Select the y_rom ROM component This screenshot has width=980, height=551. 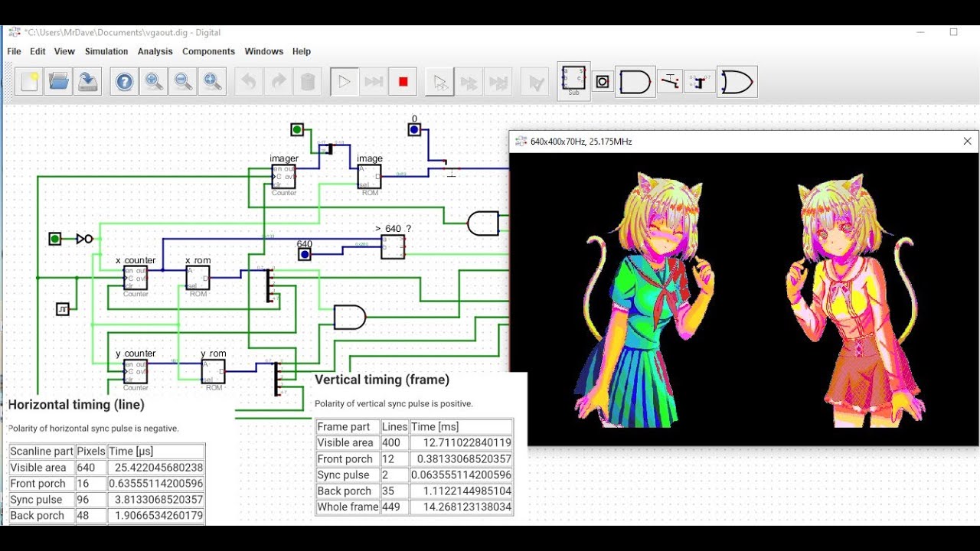point(214,371)
